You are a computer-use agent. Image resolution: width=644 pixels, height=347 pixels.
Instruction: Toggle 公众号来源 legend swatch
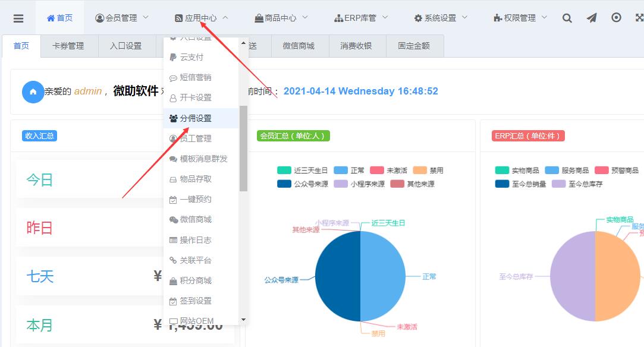click(x=284, y=184)
